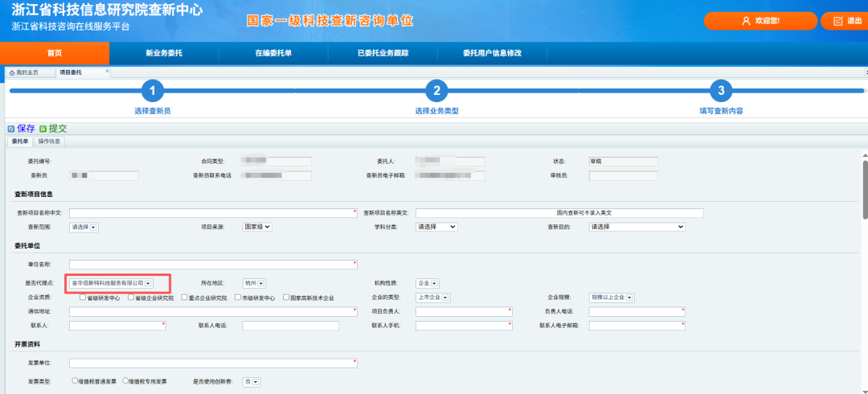
Task: Open the 是否代理点 dropdown
Action: click(x=149, y=283)
